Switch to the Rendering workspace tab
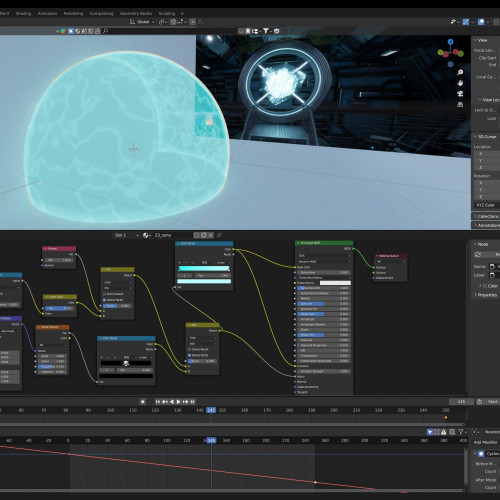The width and height of the screenshot is (500, 500). (x=73, y=14)
